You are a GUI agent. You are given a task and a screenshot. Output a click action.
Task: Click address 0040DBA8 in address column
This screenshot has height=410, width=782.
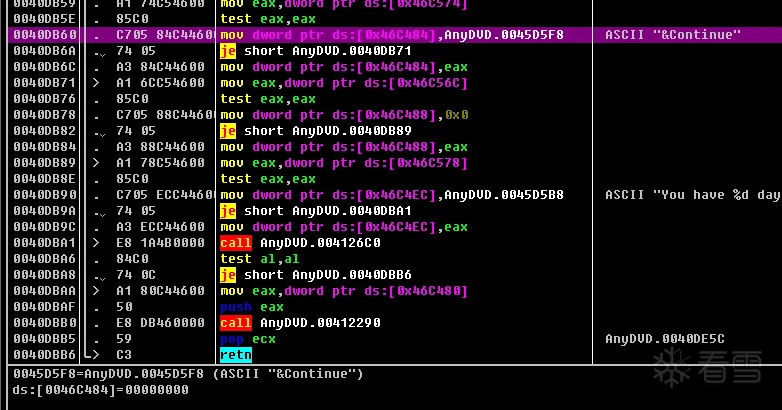coord(45,274)
